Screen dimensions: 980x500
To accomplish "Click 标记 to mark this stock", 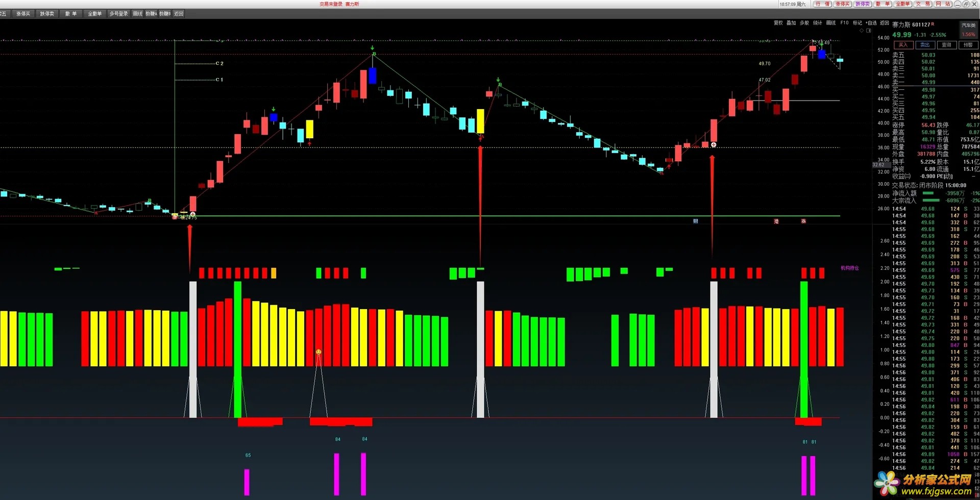I will (857, 23).
